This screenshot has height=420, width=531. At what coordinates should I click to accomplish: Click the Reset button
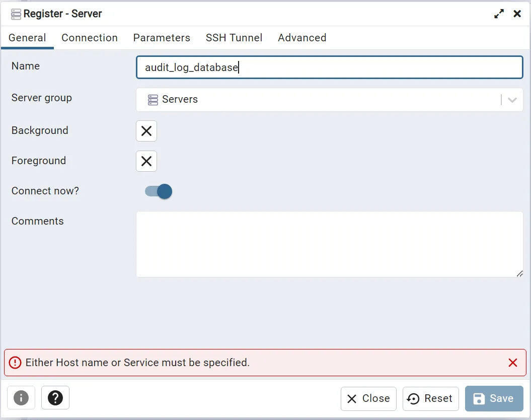click(430, 399)
